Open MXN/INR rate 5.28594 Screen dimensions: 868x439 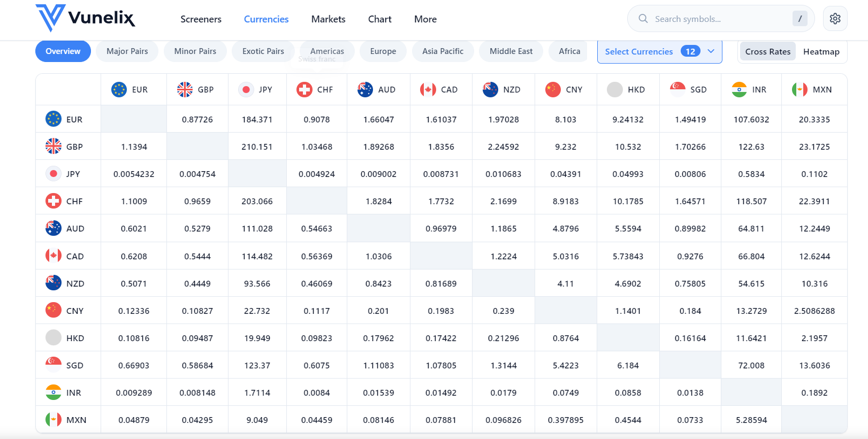point(751,420)
